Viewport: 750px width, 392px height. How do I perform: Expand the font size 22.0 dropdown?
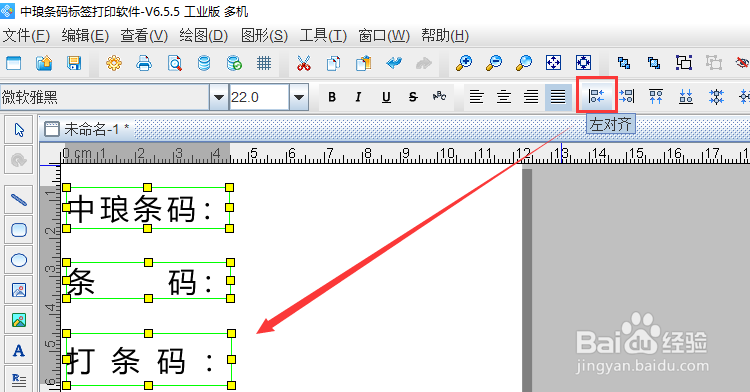(x=299, y=97)
